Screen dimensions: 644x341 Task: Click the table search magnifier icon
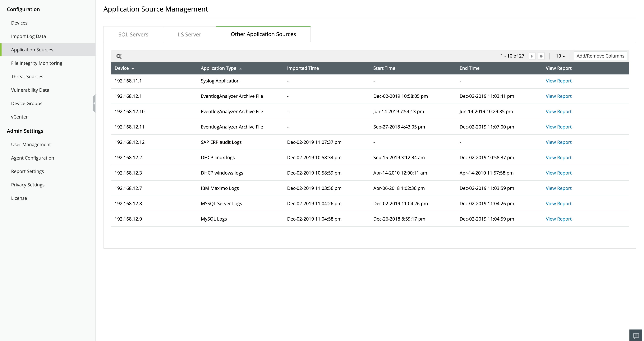pyautogui.click(x=119, y=56)
